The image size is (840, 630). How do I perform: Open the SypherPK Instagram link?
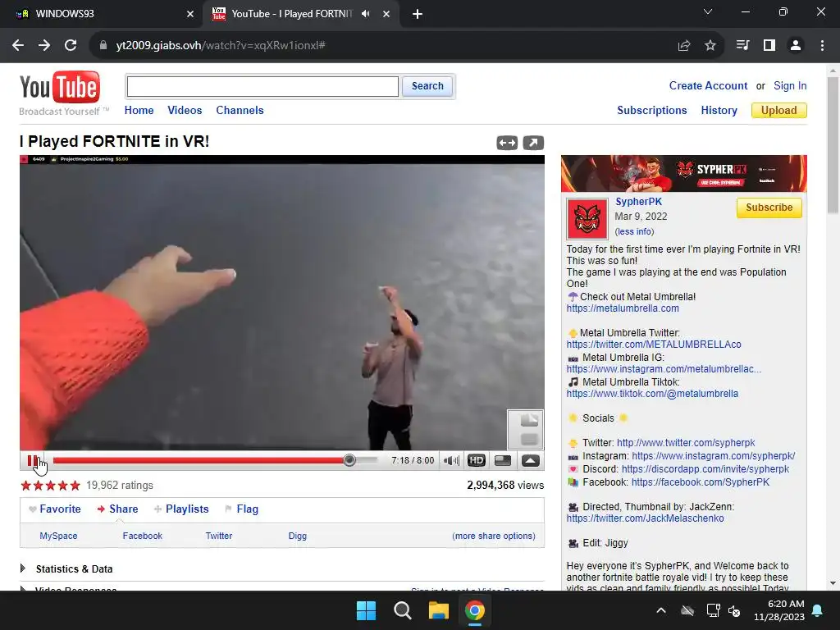click(x=713, y=456)
